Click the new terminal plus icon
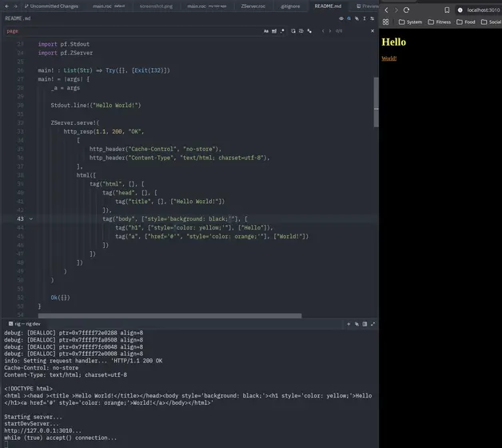The width and height of the screenshot is (502, 448). [x=349, y=324]
